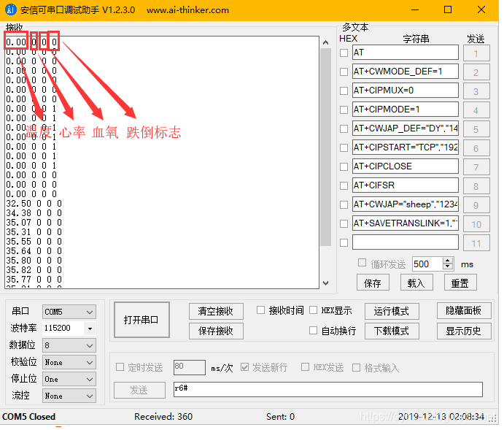Click the receive area scrollbar thumb
This screenshot has height=430, width=504.
[325, 147]
